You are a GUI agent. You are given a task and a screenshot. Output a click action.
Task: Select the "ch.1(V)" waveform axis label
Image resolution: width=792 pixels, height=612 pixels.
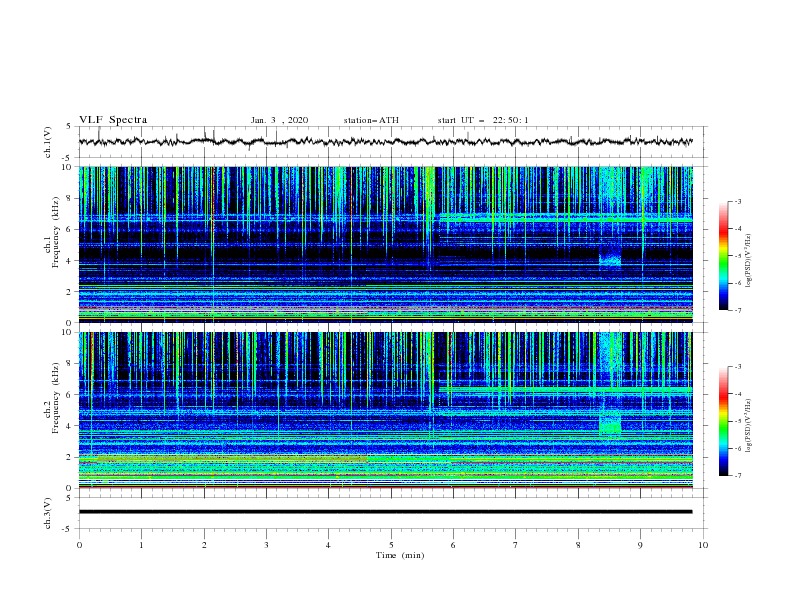(x=48, y=142)
